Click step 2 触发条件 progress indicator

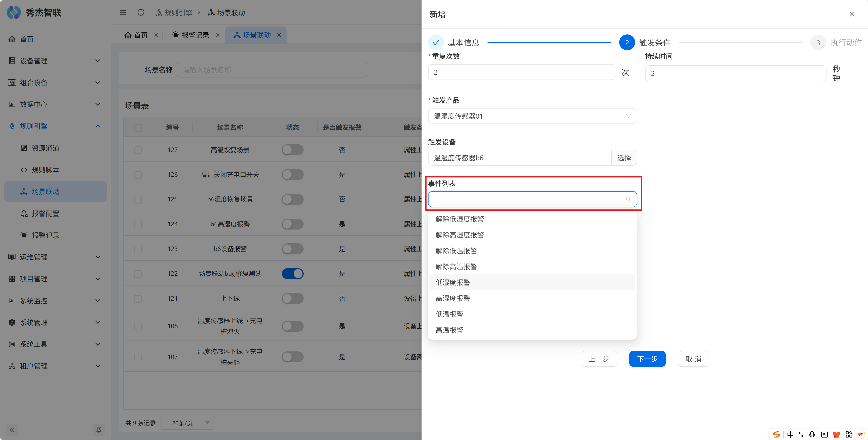tap(627, 43)
